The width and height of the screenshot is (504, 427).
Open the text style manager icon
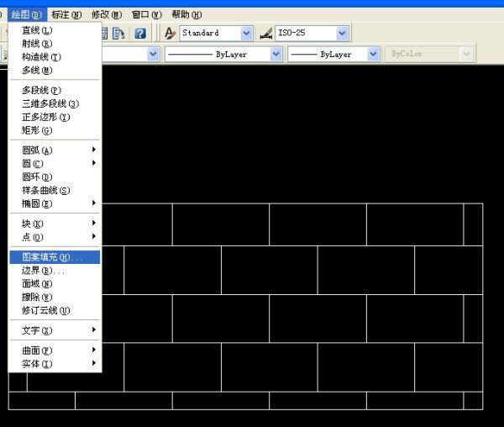pyautogui.click(x=169, y=34)
